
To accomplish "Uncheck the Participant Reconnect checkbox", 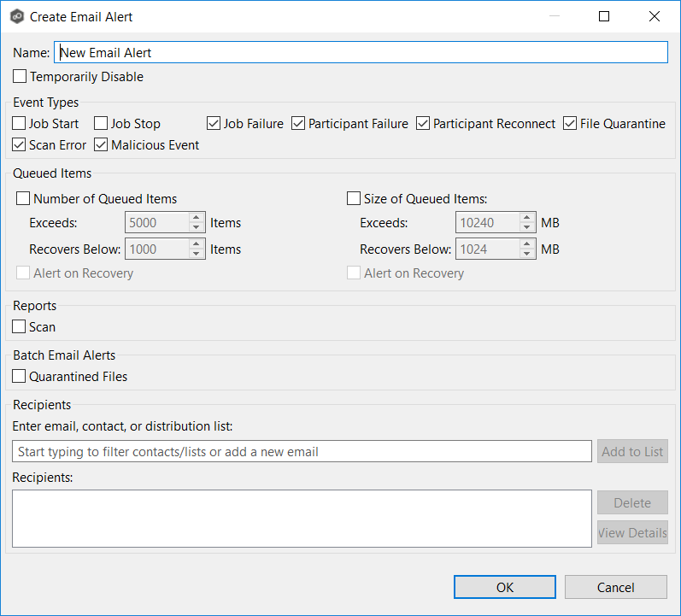I will [423, 124].
